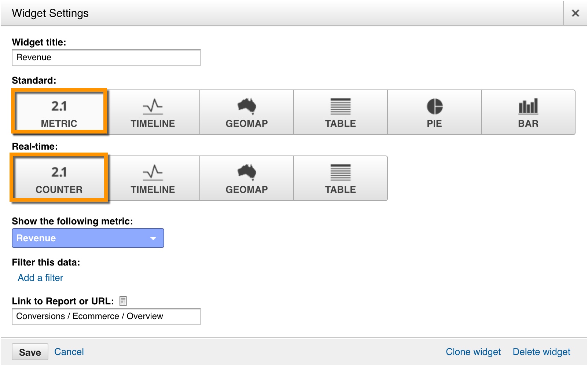Cancel the widget settings changes
Image resolution: width=588 pixels, height=366 pixels.
pos(69,352)
